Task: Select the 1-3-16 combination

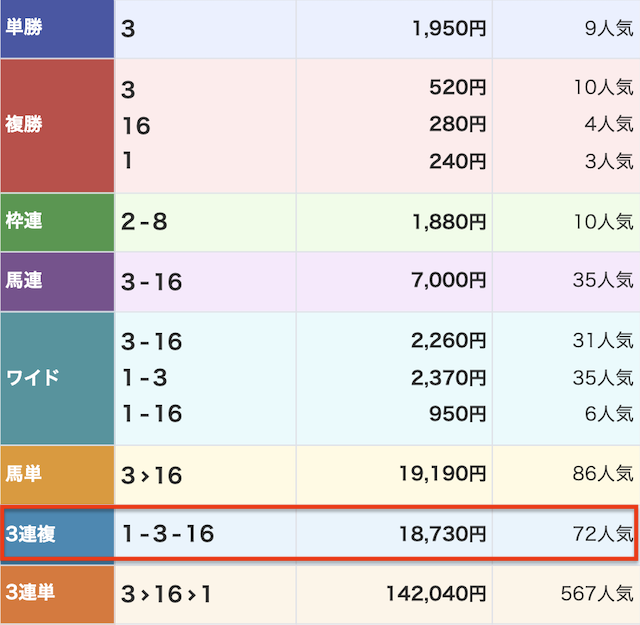Action: [168, 534]
